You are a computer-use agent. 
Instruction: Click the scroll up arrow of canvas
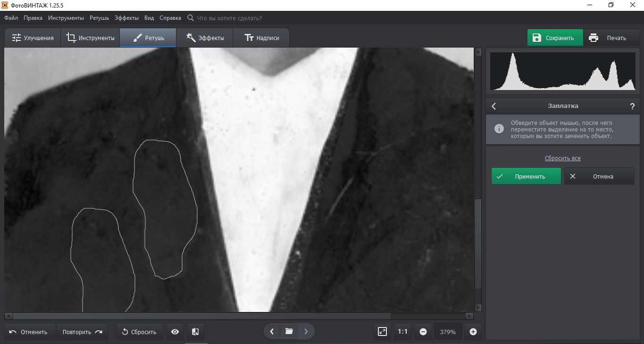(x=477, y=51)
